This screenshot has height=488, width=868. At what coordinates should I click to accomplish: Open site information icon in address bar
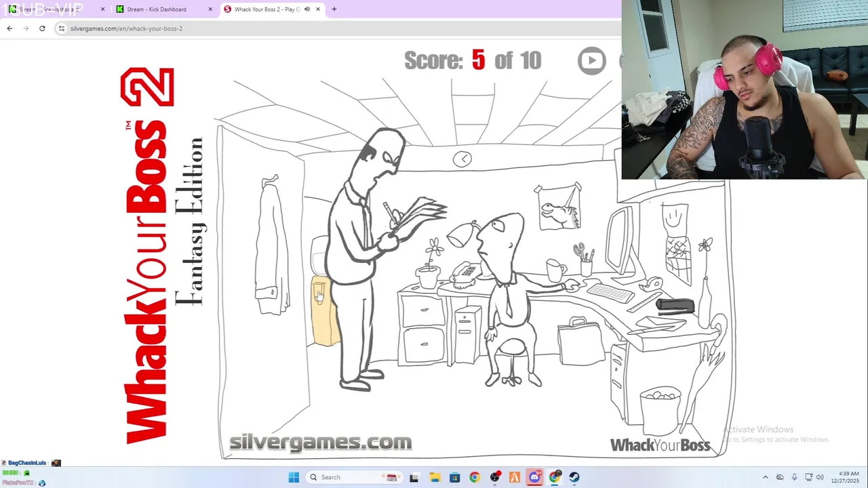(62, 28)
